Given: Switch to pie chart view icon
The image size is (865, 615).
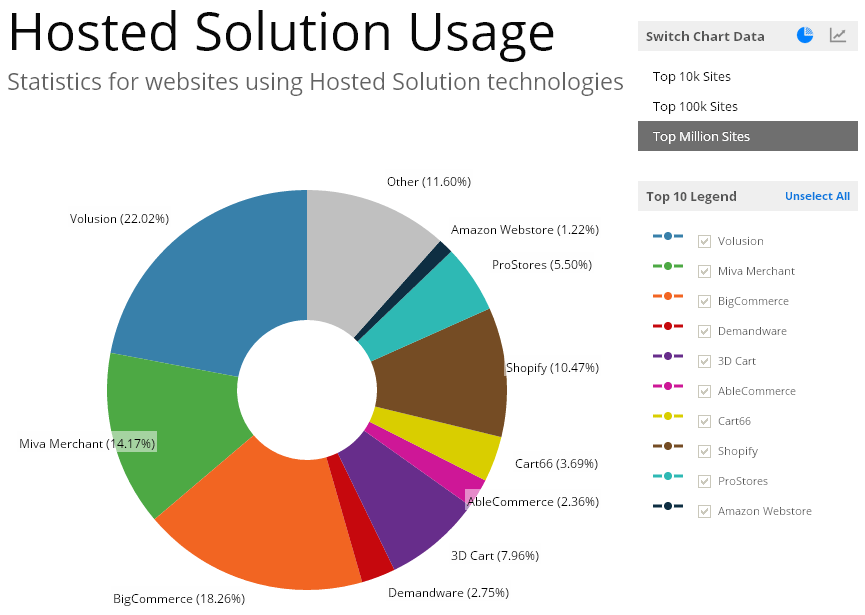Looking at the screenshot, I should point(805,35).
